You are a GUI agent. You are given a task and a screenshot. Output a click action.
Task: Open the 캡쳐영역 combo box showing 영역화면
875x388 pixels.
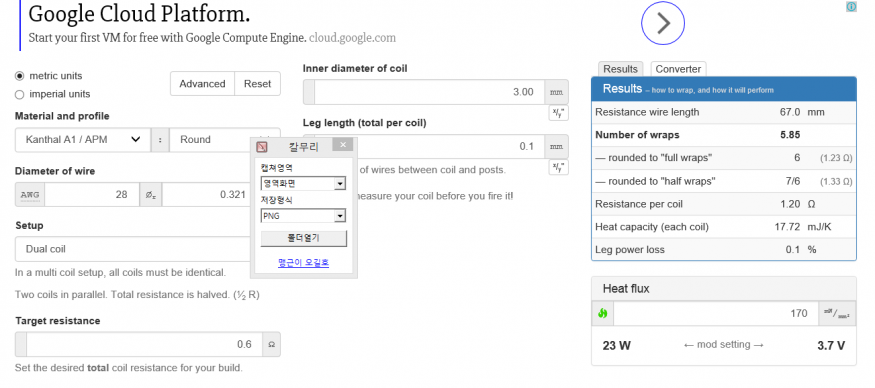[x=303, y=183]
